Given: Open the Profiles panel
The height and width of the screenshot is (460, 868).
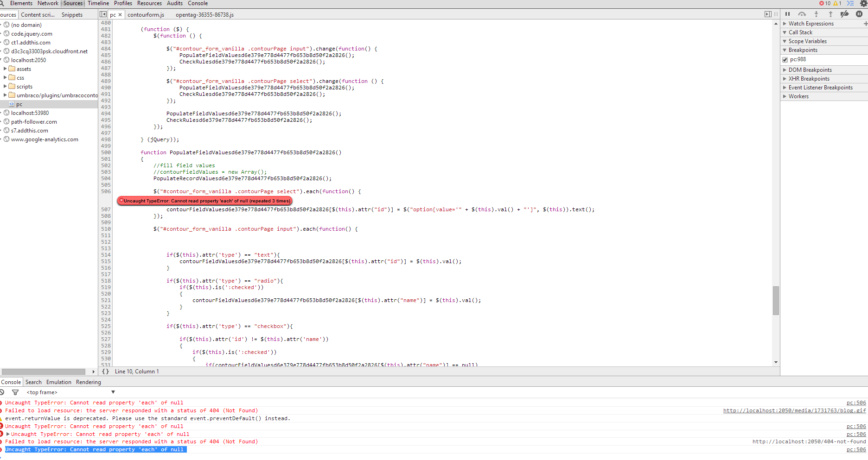Looking at the screenshot, I should pyautogui.click(x=123, y=3).
